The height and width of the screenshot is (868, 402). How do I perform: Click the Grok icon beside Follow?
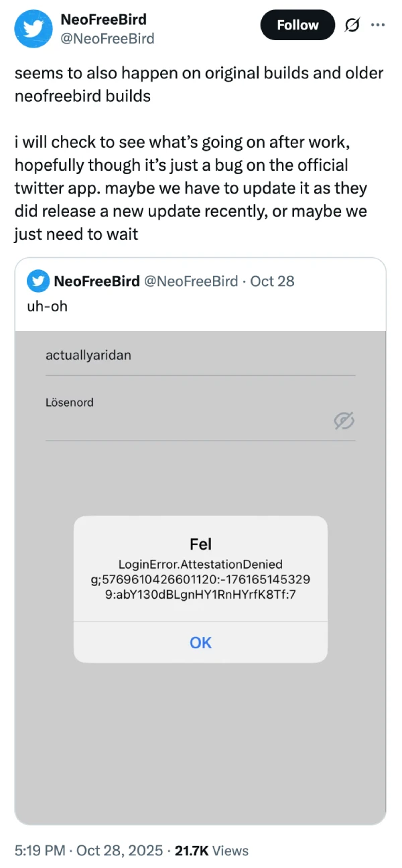(350, 25)
